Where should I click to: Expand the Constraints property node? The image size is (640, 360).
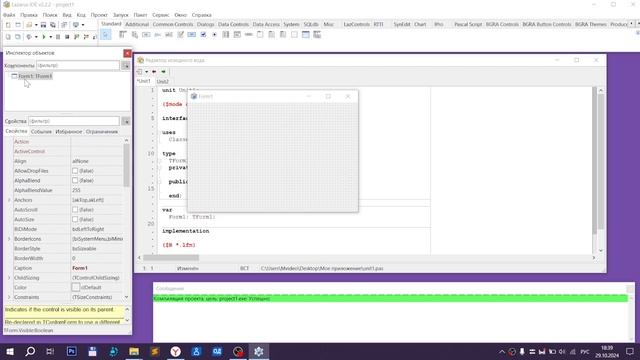9,297
